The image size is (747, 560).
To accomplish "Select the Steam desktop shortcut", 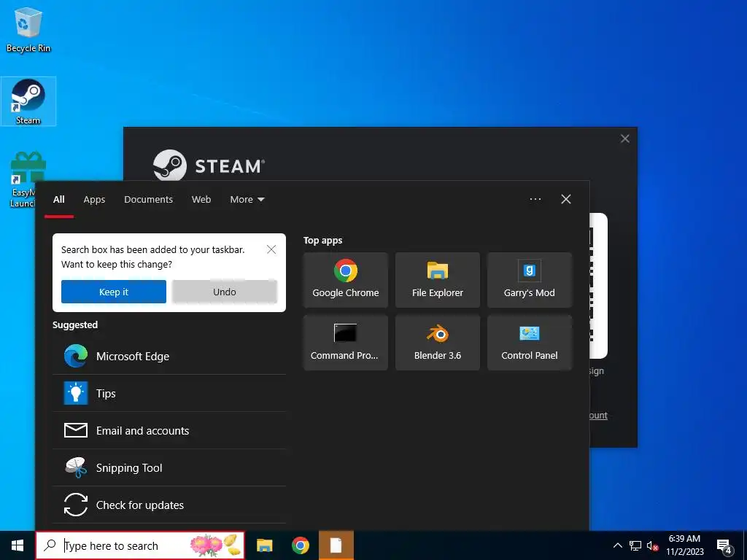I will (28, 101).
